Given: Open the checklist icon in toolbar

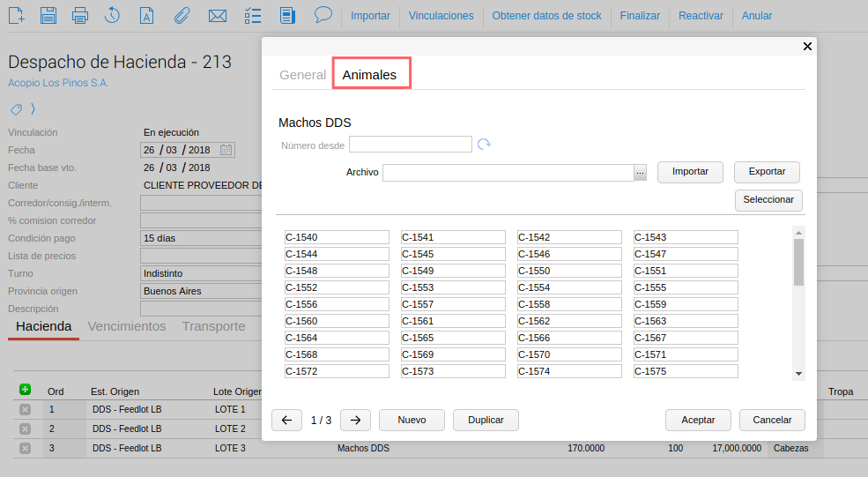Looking at the screenshot, I should (x=252, y=15).
